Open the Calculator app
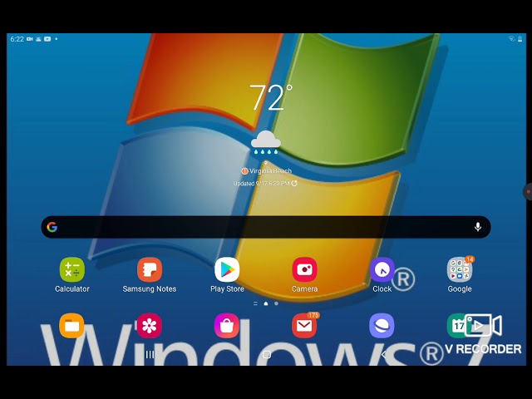Screen dimensions: 532x399 pyautogui.click(x=72, y=269)
